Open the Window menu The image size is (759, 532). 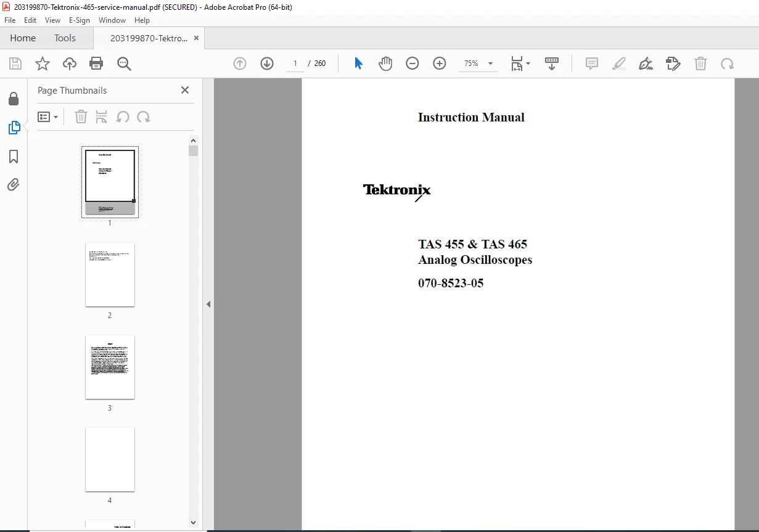tap(112, 20)
